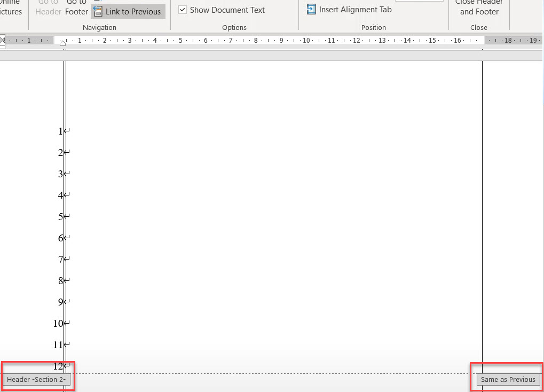544x392 pixels.
Task: Click the Navigation group on the ribbon
Action: point(99,27)
